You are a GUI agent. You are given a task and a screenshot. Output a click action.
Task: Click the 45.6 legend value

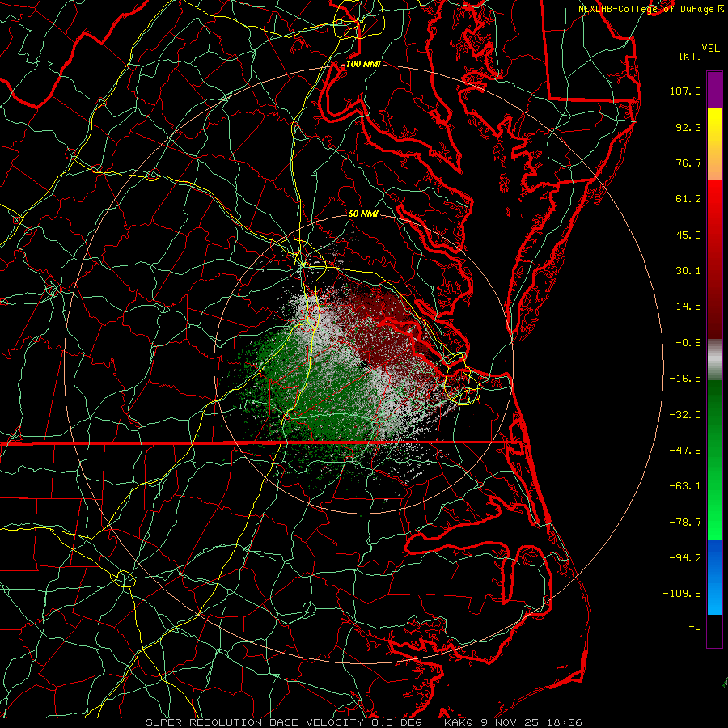688,235
